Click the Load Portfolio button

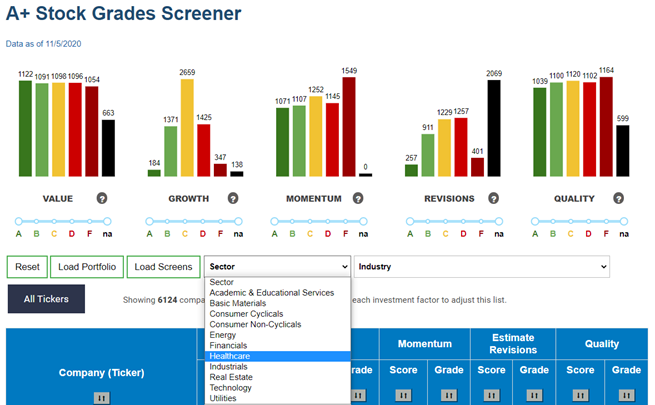coord(87,267)
